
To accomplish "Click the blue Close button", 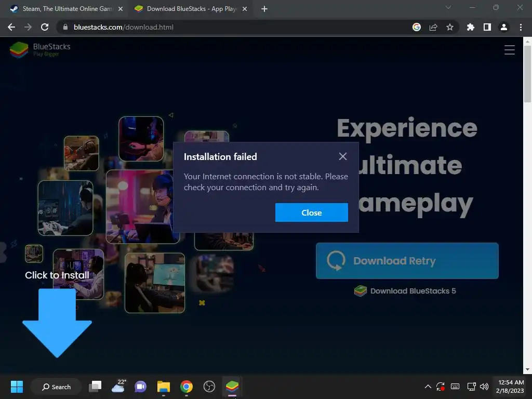I will point(312,212).
